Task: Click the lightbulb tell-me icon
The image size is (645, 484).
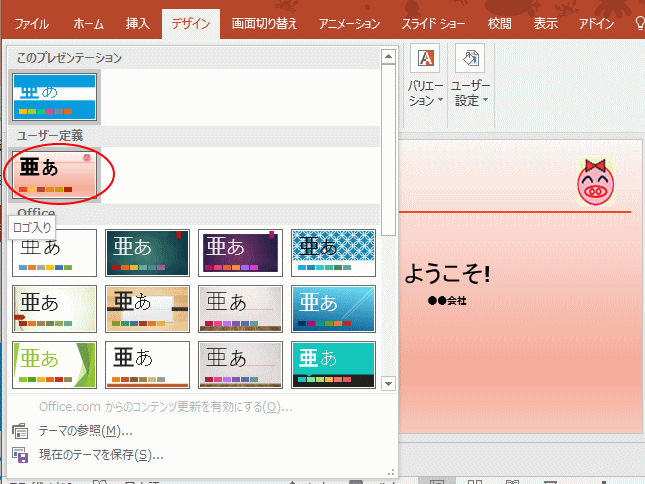Action: click(640, 23)
